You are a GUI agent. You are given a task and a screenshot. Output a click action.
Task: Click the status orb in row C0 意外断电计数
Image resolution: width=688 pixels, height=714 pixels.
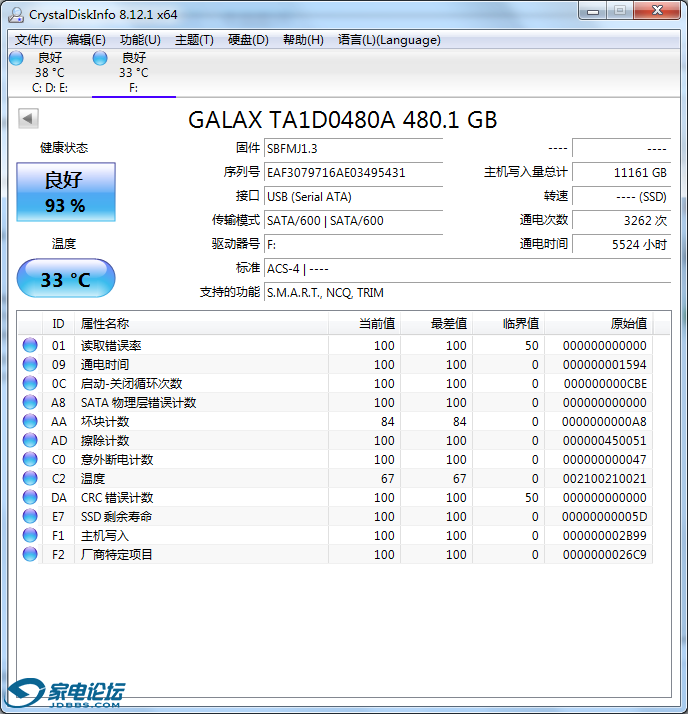[x=30, y=459]
